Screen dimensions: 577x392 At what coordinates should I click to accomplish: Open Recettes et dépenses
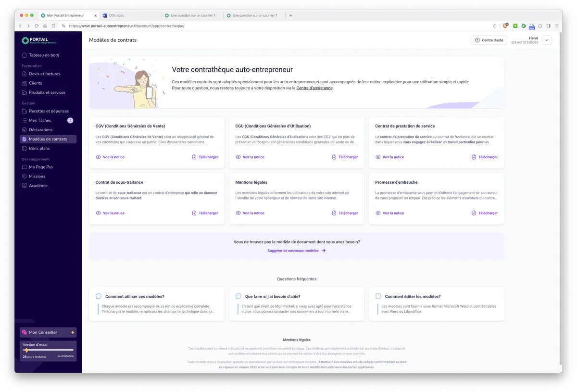coord(49,111)
